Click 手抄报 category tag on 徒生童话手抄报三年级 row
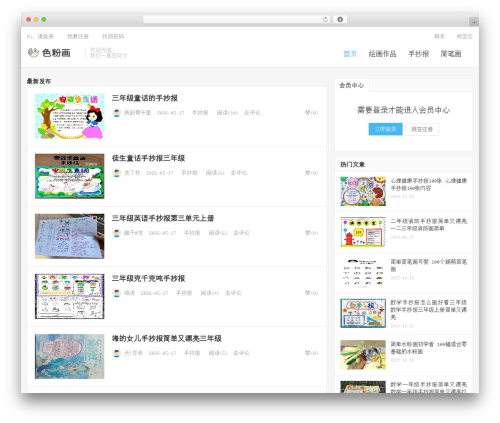500x423 pixels. pos(189,173)
